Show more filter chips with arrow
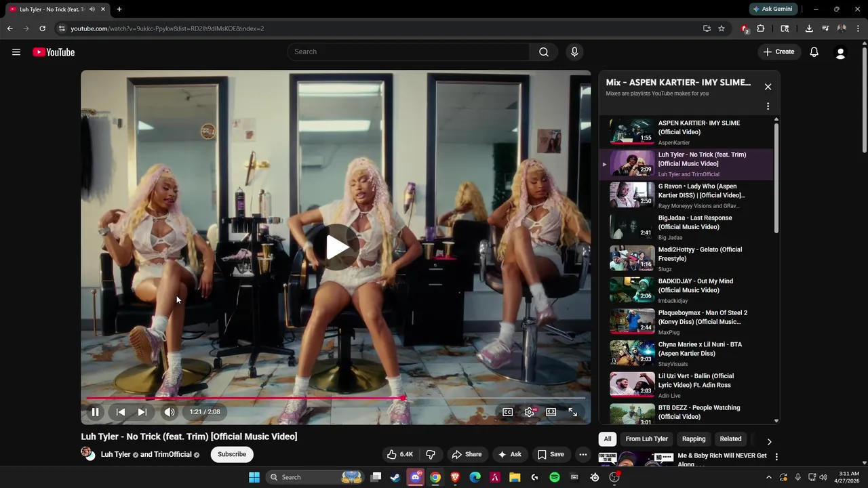This screenshot has width=868, height=488. [x=769, y=441]
